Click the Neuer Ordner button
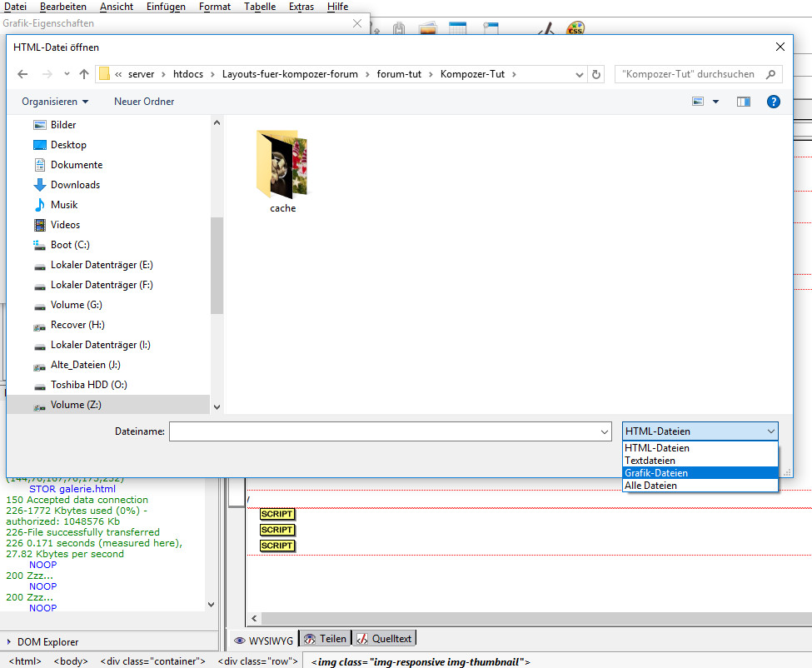This screenshot has width=812, height=668. coord(144,102)
